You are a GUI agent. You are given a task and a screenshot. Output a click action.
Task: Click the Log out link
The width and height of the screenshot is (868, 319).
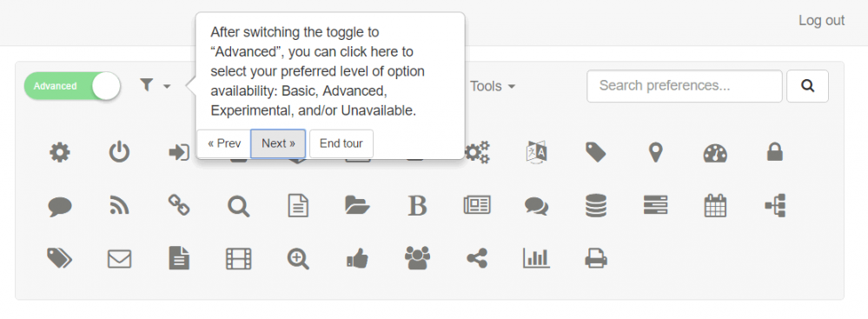point(821,21)
